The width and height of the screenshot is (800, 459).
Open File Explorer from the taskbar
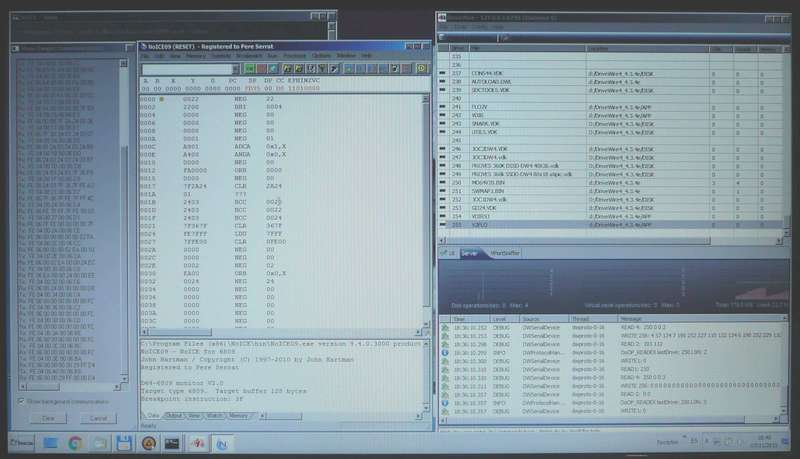click(100, 442)
